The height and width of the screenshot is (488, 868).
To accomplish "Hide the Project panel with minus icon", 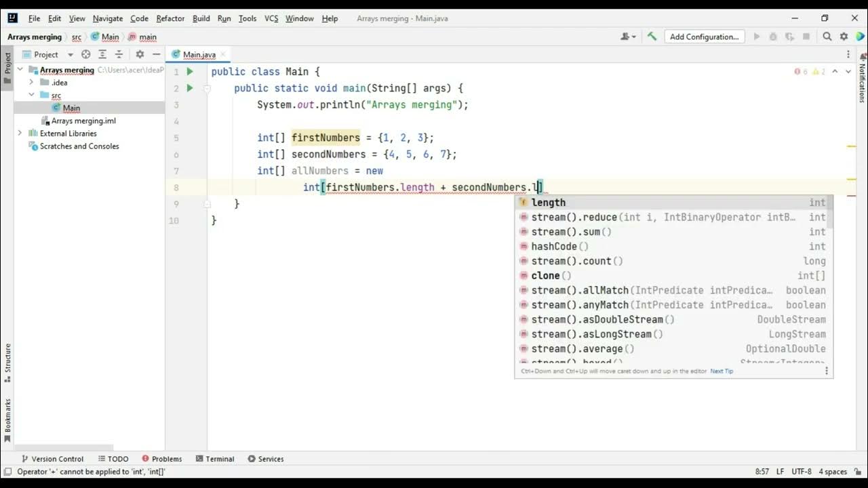I will tap(156, 54).
